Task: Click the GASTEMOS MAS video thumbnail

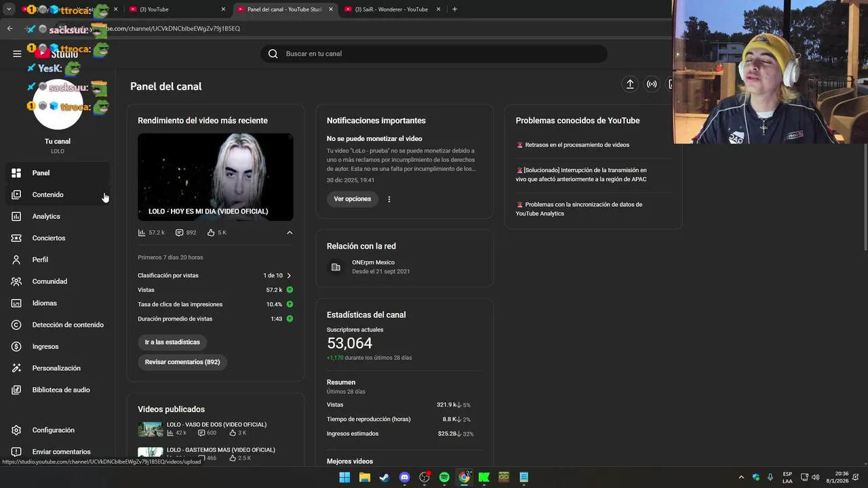Action: pyautogui.click(x=151, y=452)
